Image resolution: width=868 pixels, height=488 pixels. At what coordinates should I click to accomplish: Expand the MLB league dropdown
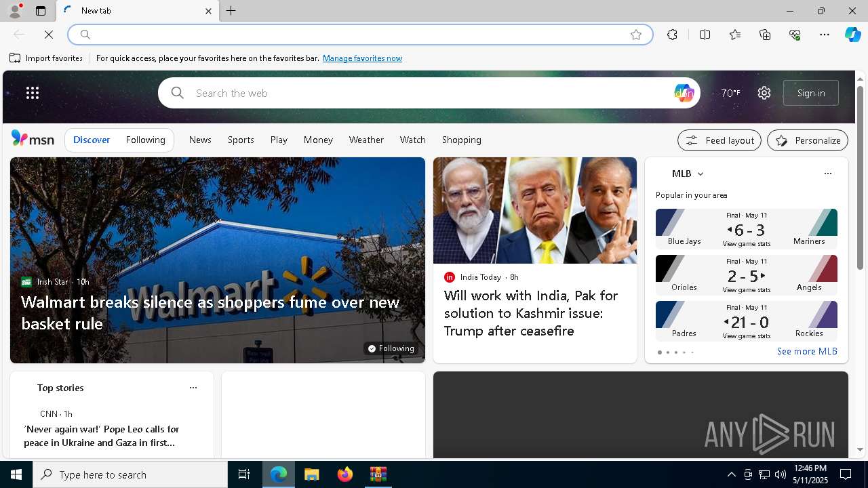(701, 174)
